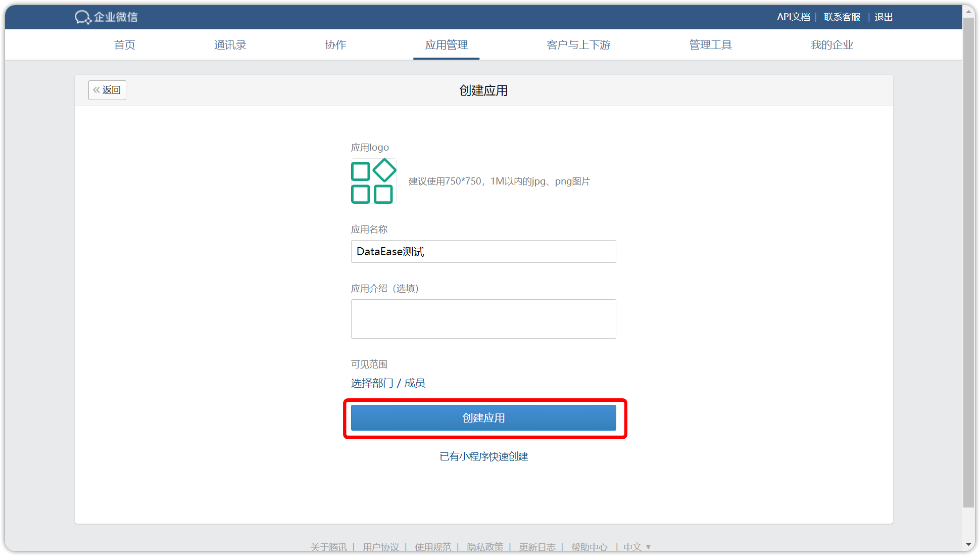Image resolution: width=980 pixels, height=556 pixels.
Task: Click 选择部门／成员 dropdown
Action: click(x=388, y=383)
